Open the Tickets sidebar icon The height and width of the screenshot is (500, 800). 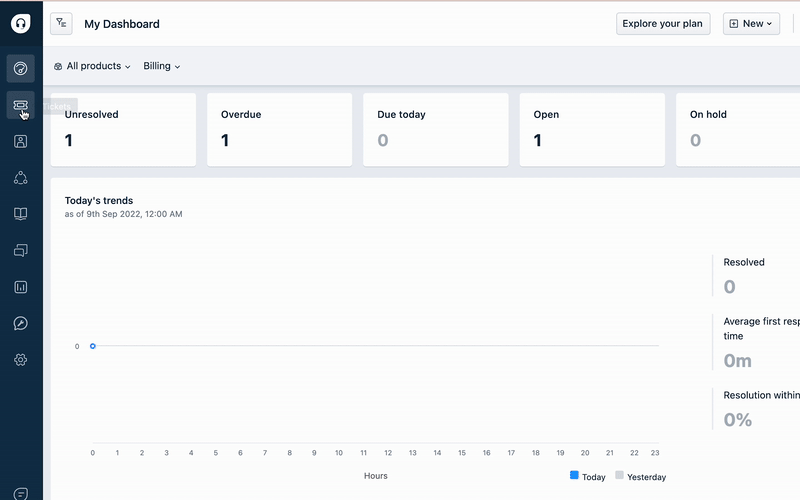[20, 105]
